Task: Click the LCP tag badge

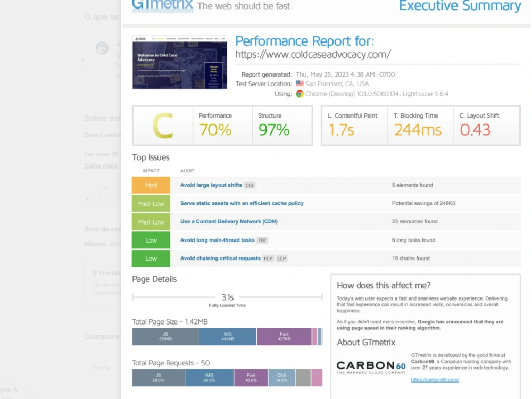Action: (x=281, y=259)
